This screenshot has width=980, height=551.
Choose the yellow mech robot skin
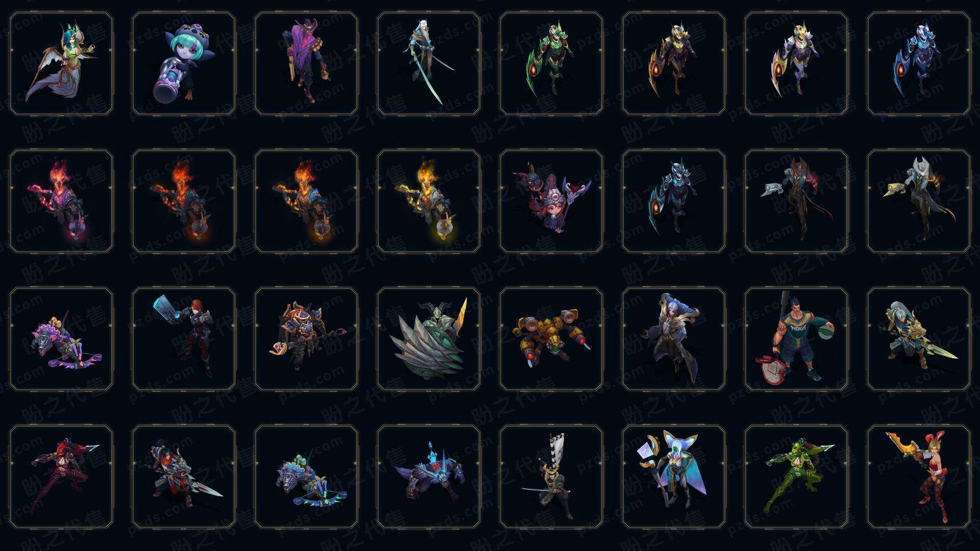pos(551,339)
